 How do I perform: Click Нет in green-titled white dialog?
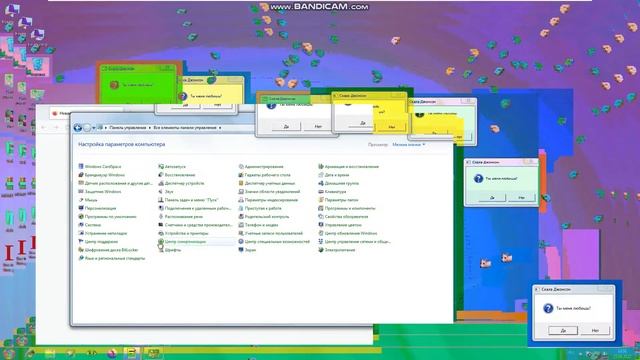click(x=318, y=127)
